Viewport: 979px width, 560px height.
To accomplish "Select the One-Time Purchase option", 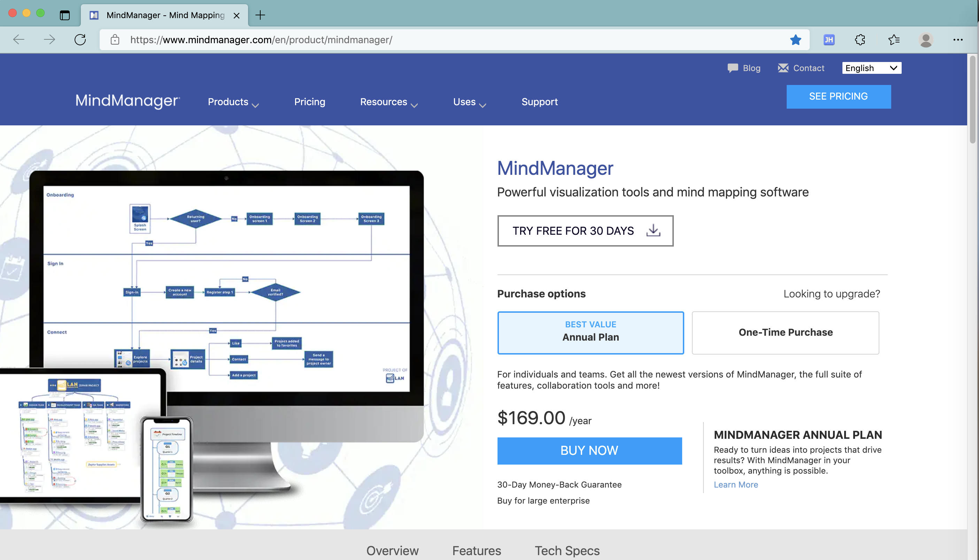I will (785, 333).
